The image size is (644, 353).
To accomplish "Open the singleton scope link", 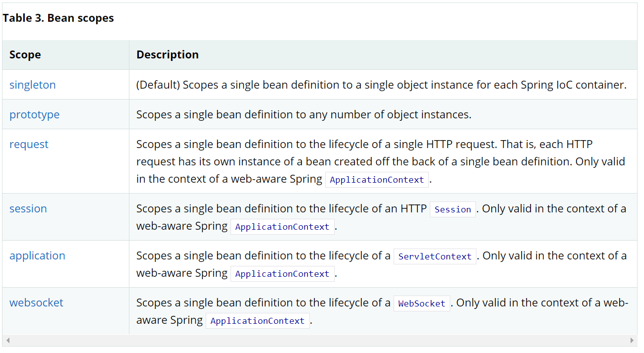I will (32, 85).
